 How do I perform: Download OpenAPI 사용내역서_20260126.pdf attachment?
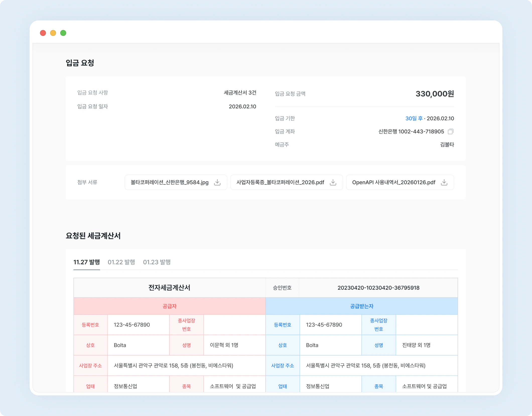[x=444, y=182]
